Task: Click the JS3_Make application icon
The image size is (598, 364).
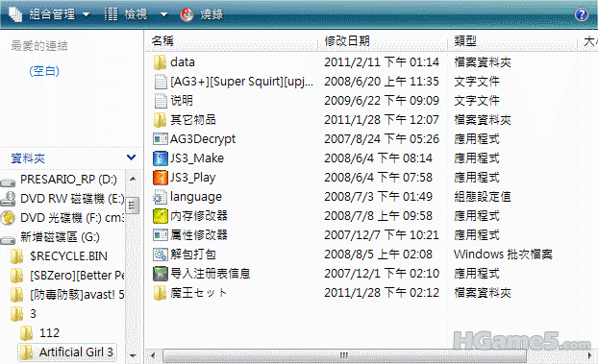Action: click(161, 158)
